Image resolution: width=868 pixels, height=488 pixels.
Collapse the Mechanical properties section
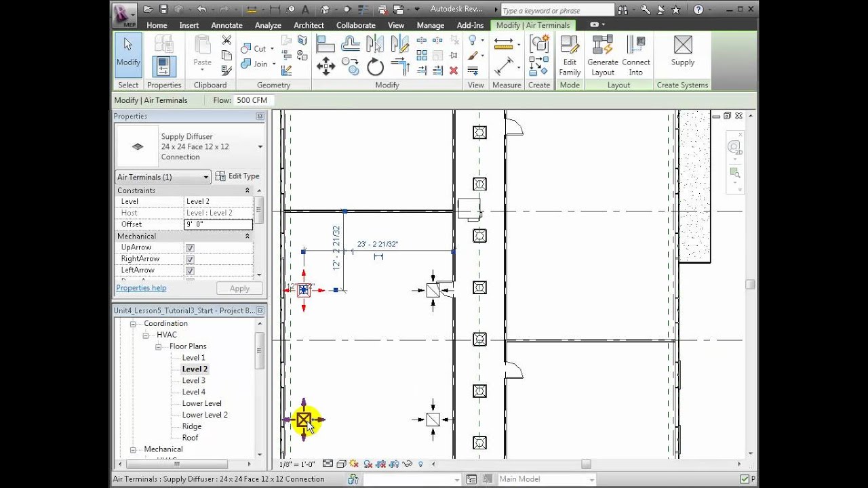coord(247,236)
